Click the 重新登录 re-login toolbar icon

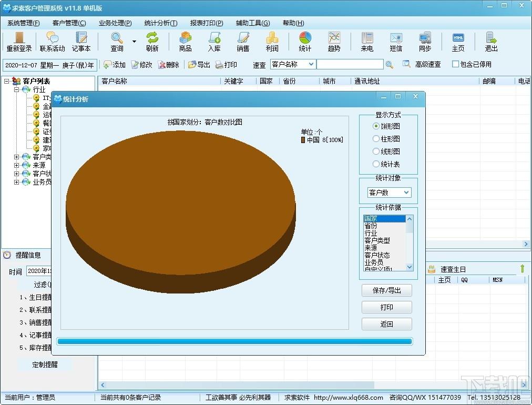[x=19, y=42]
